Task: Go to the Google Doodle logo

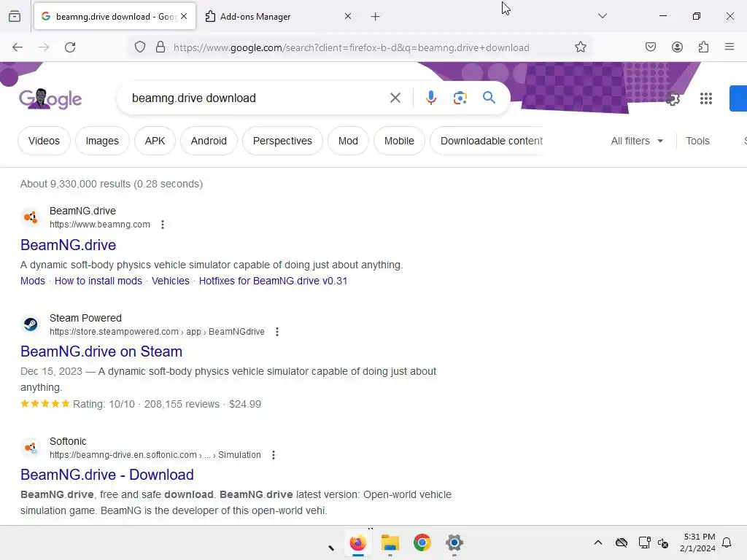Action: 50,99
